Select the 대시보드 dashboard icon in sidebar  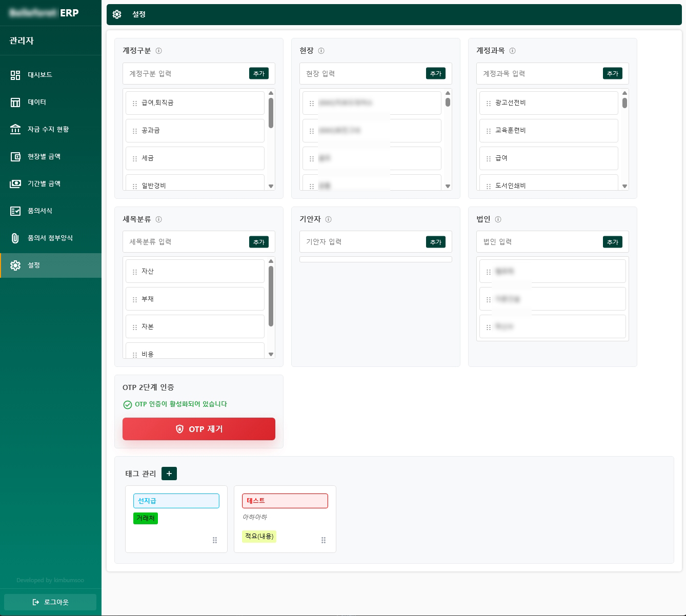(x=15, y=75)
